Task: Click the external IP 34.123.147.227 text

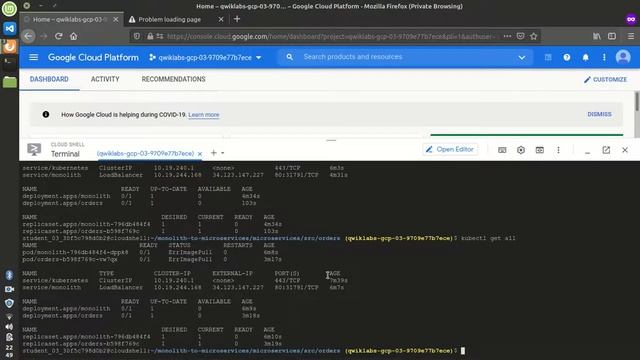Action: tap(238, 287)
